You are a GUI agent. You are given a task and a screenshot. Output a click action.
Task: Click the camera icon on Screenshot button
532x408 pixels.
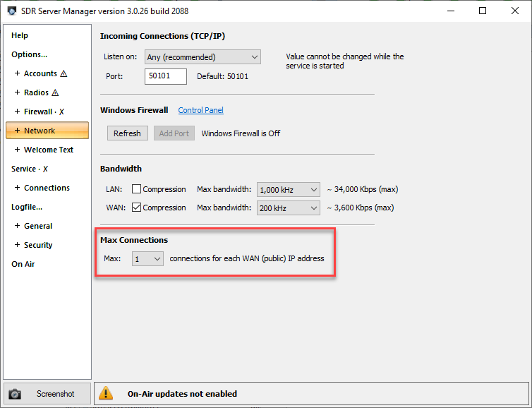coord(16,394)
